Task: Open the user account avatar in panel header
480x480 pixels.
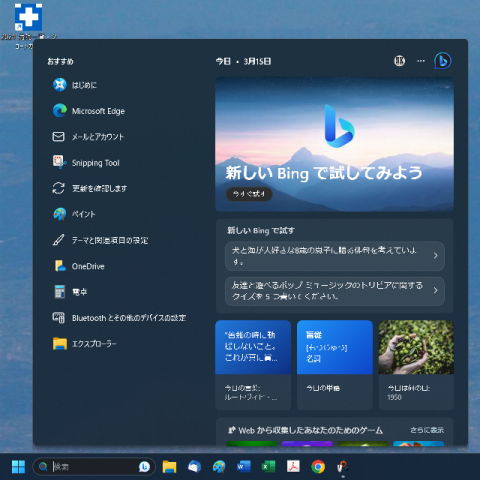Action: (399, 61)
